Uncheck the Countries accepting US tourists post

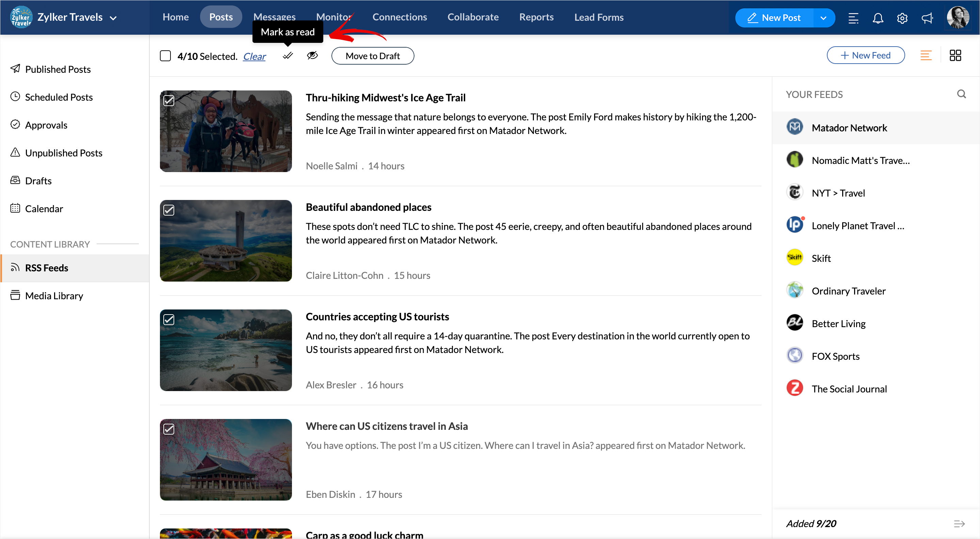(x=169, y=320)
